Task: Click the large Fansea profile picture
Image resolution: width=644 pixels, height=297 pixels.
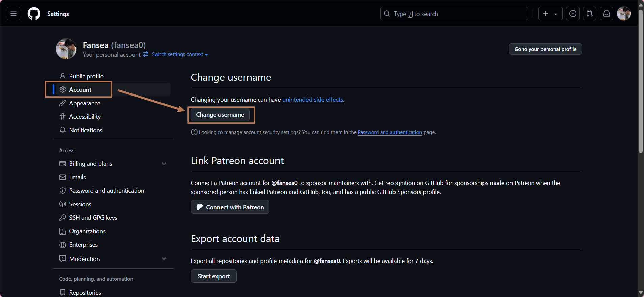Action: click(x=66, y=49)
